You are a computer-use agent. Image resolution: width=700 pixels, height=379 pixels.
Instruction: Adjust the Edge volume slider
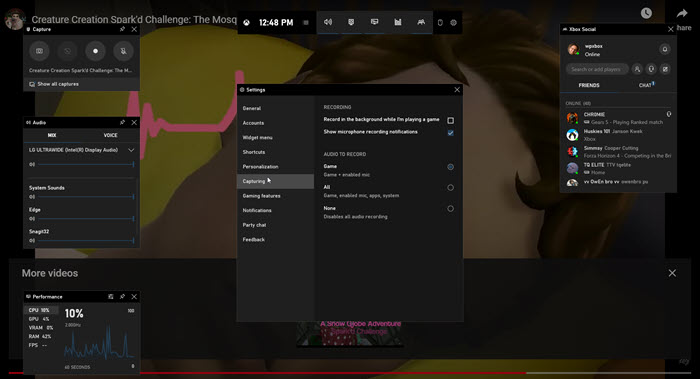click(x=86, y=218)
